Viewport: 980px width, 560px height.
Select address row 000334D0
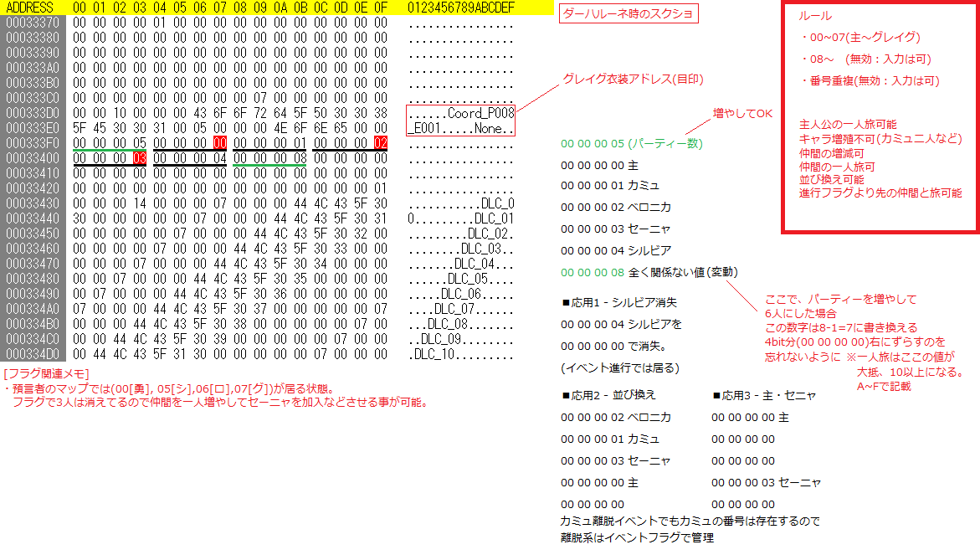[33, 354]
